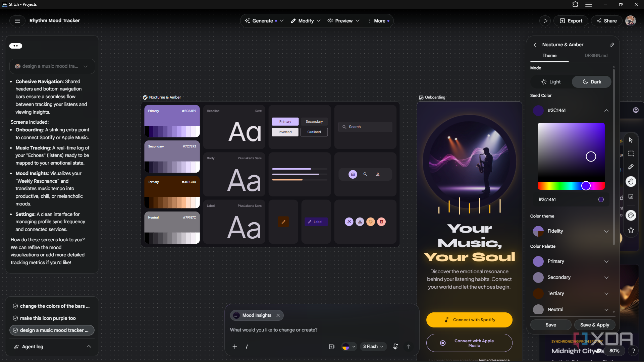This screenshot has height=362, width=644.
Task: Open the 3 Flash model selector
Action: (373, 347)
